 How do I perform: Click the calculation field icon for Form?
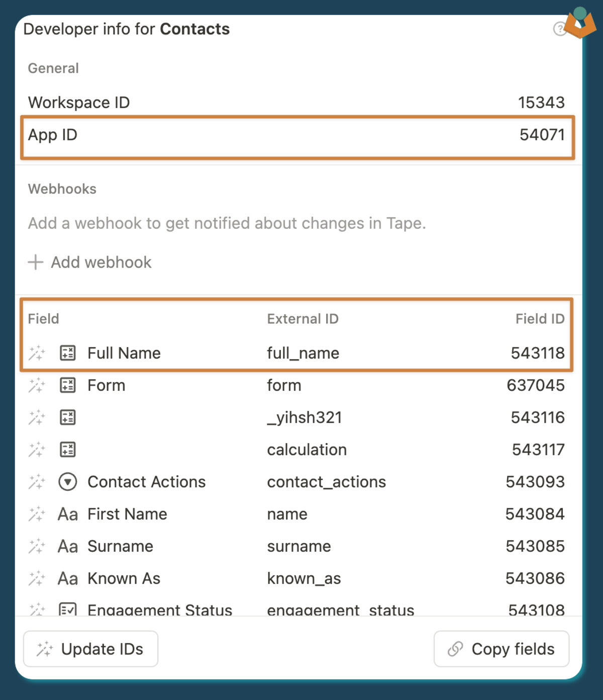(68, 385)
